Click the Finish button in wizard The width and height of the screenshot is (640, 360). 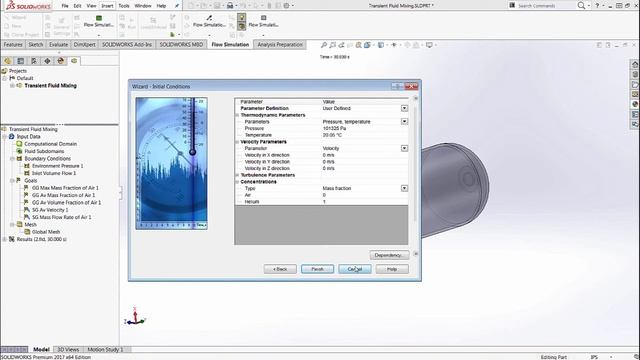pyautogui.click(x=318, y=269)
